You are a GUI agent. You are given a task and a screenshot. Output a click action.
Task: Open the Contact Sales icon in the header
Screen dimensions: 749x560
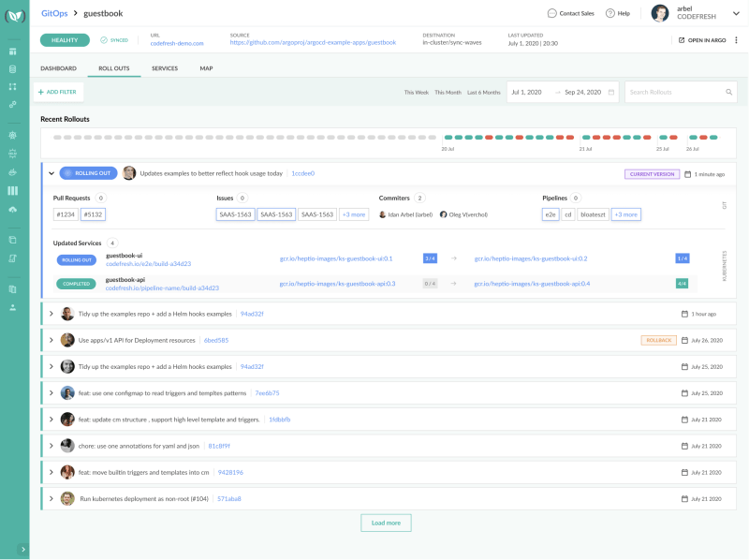click(552, 13)
